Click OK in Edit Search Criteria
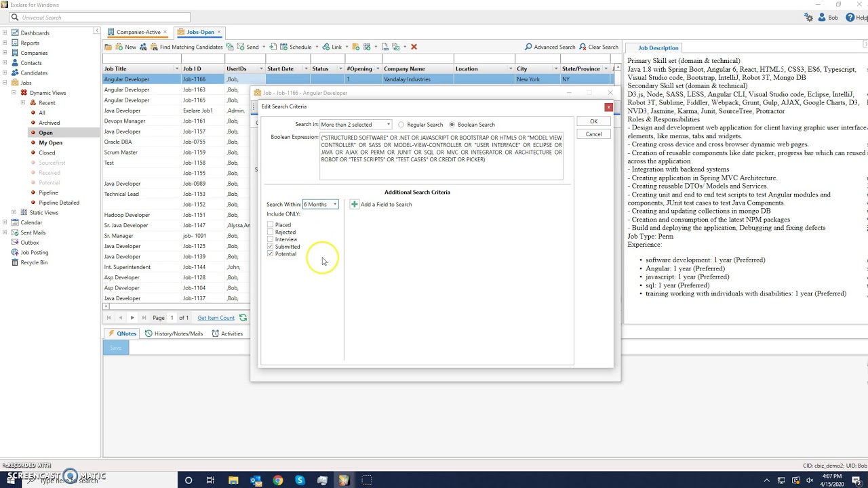 [x=593, y=121]
